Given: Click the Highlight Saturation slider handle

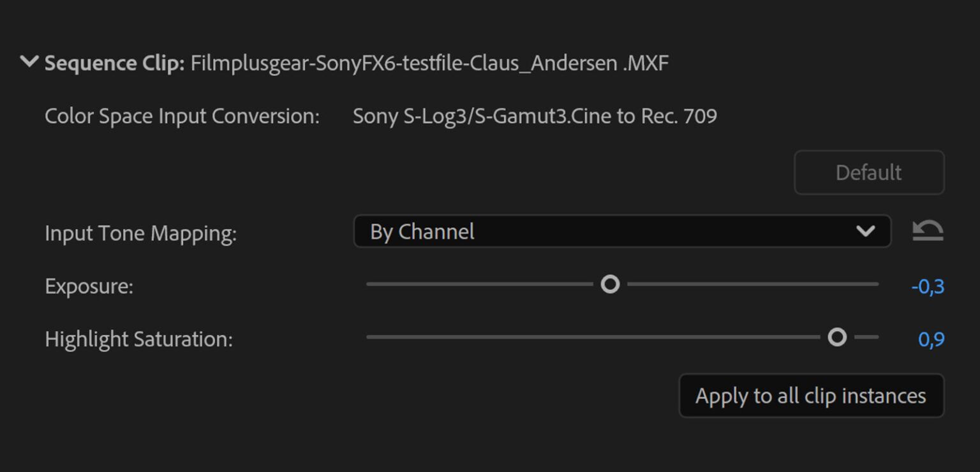Looking at the screenshot, I should tap(838, 336).
